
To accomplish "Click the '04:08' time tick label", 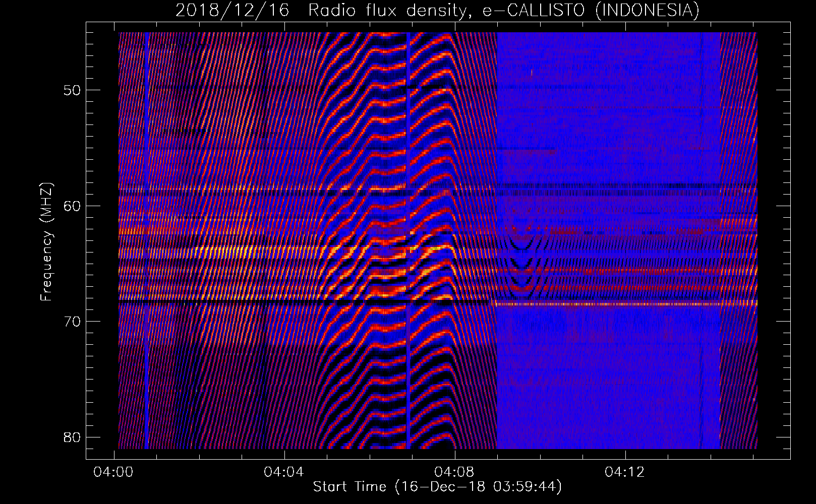I will click(x=455, y=472).
